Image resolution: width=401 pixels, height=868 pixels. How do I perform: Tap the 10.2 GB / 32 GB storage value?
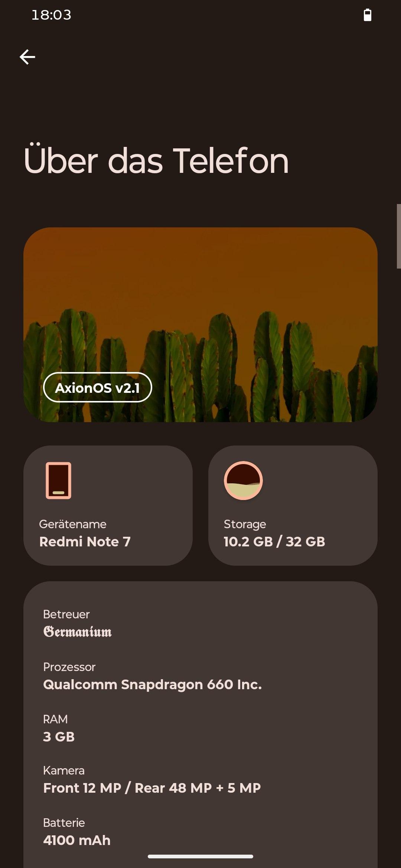pos(274,542)
